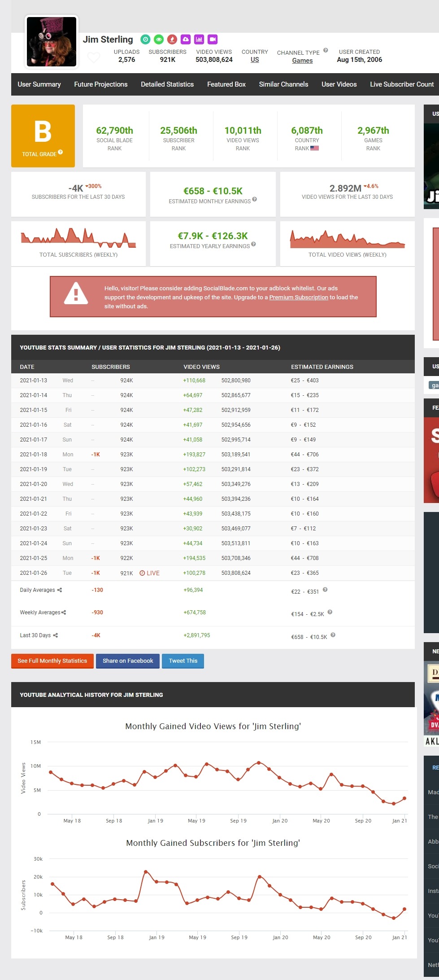439x980 pixels.
Task: Open the User Summary tab
Action: click(x=39, y=84)
